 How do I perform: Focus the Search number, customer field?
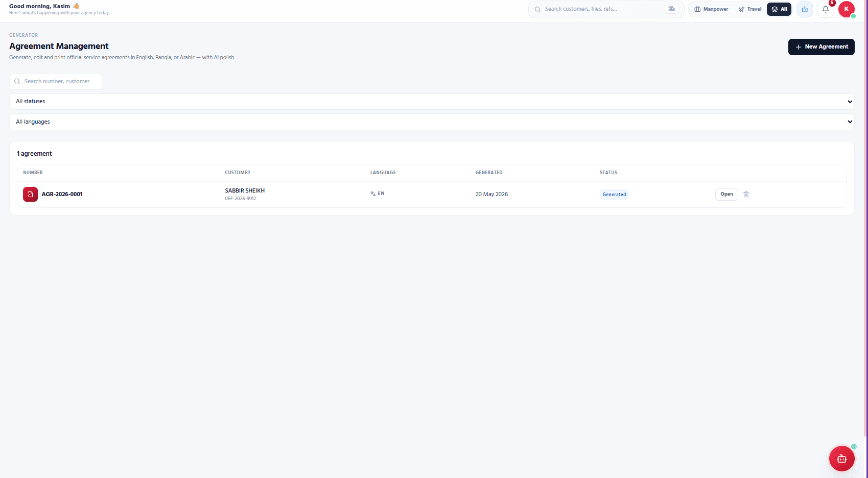click(x=56, y=81)
